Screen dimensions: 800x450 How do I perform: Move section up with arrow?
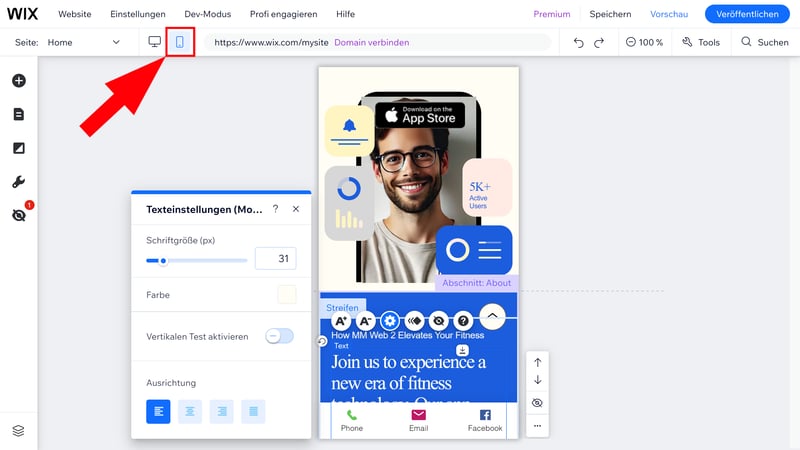538,362
